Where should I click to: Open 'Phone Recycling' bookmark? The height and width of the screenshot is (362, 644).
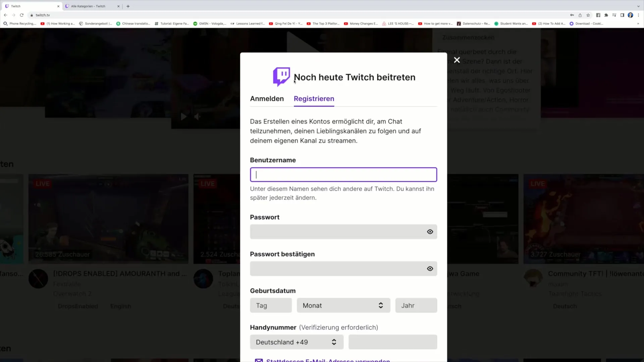tap(20, 24)
